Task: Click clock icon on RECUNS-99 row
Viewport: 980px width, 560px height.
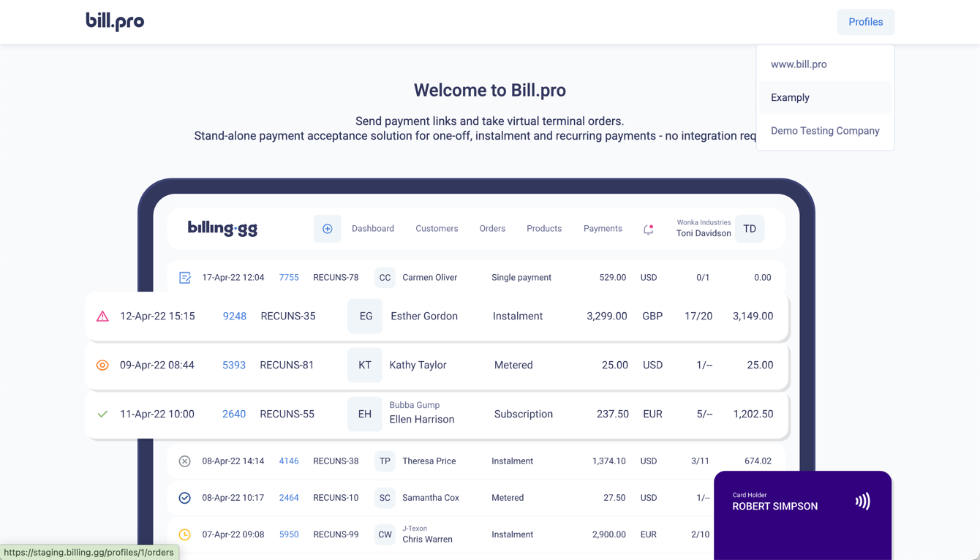Action: (x=185, y=534)
